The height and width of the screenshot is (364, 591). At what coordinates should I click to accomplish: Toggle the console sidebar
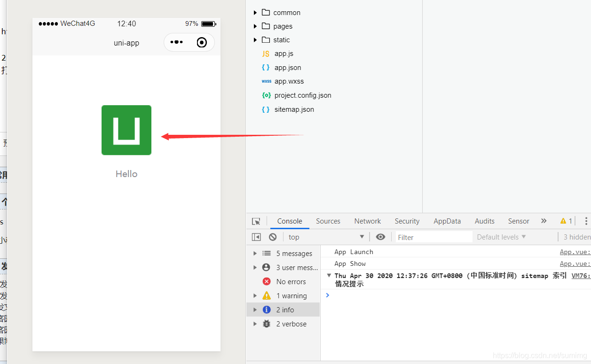coord(256,237)
